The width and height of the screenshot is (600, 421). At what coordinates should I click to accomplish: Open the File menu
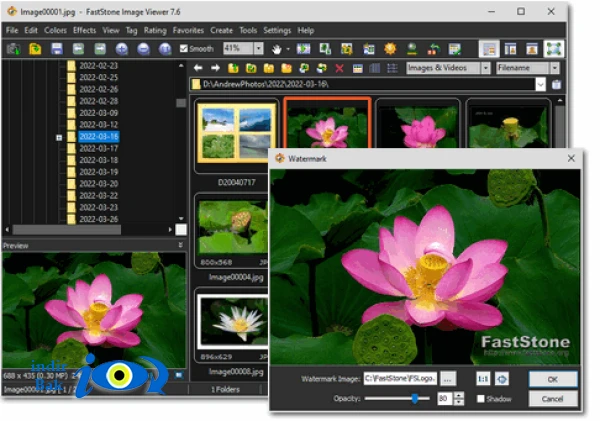coord(12,30)
